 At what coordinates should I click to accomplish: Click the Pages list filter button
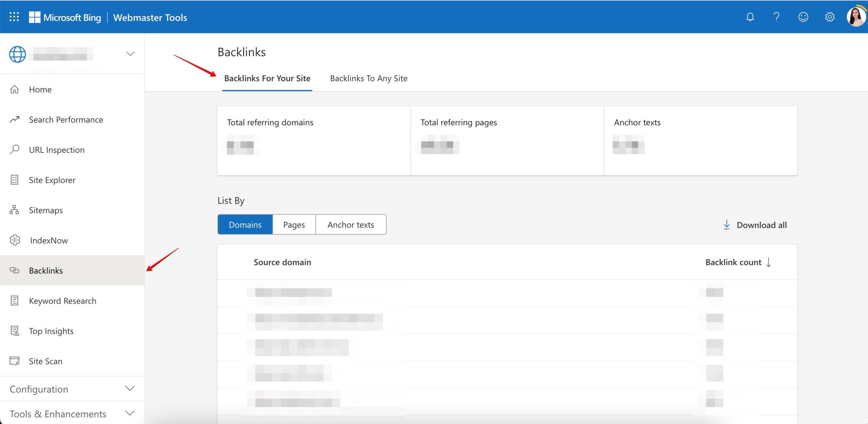(x=293, y=224)
